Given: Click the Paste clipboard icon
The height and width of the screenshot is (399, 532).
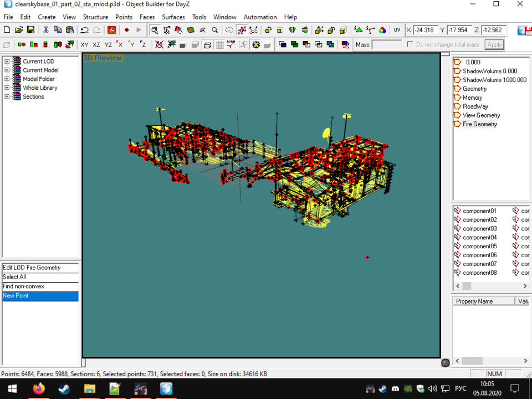Looking at the screenshot, I should [70, 30].
